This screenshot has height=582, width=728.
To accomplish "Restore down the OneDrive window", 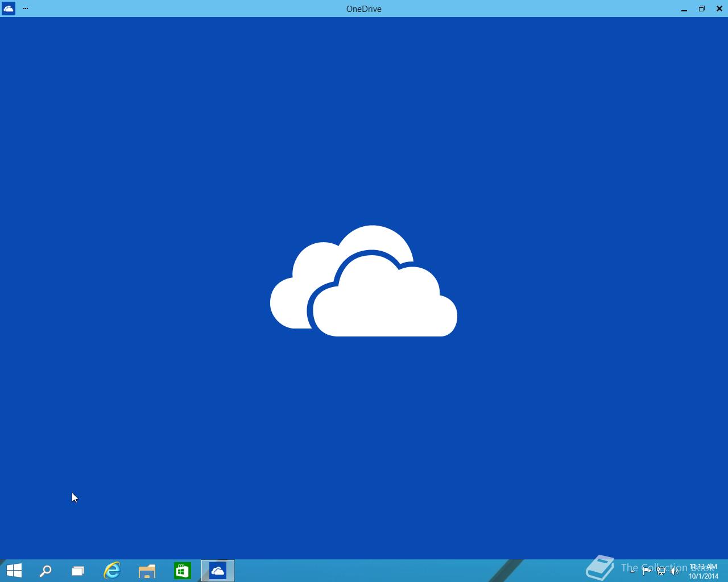I will pyautogui.click(x=702, y=9).
